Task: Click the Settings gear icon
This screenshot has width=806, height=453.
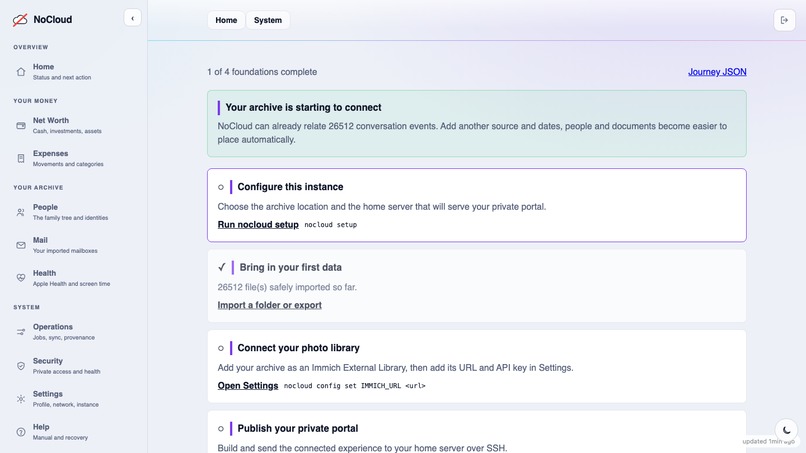Action: coord(21,399)
